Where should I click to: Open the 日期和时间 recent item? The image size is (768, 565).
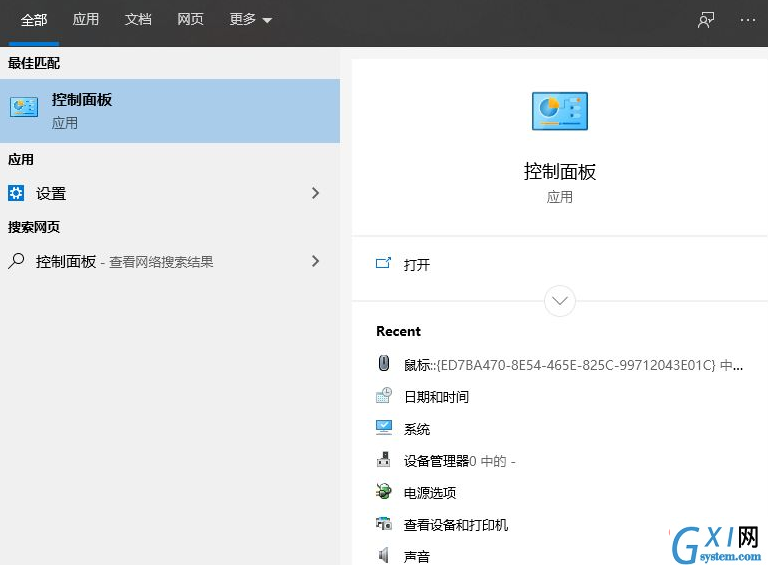tap(436, 397)
